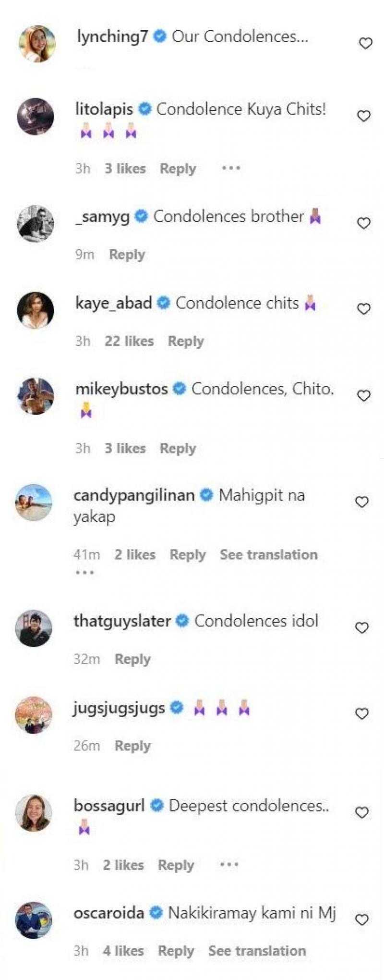
Task: Click the verified badge next to kaye_abad
Action: (165, 303)
